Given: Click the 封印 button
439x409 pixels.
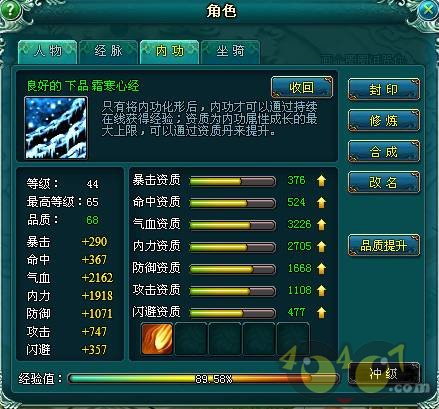Looking at the screenshot, I should click(x=384, y=89).
